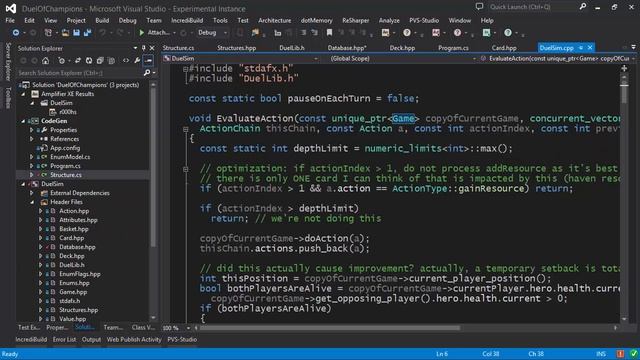Click View Code icon in Solution Explorer
The height and width of the screenshot is (360, 640).
(x=126, y=60)
